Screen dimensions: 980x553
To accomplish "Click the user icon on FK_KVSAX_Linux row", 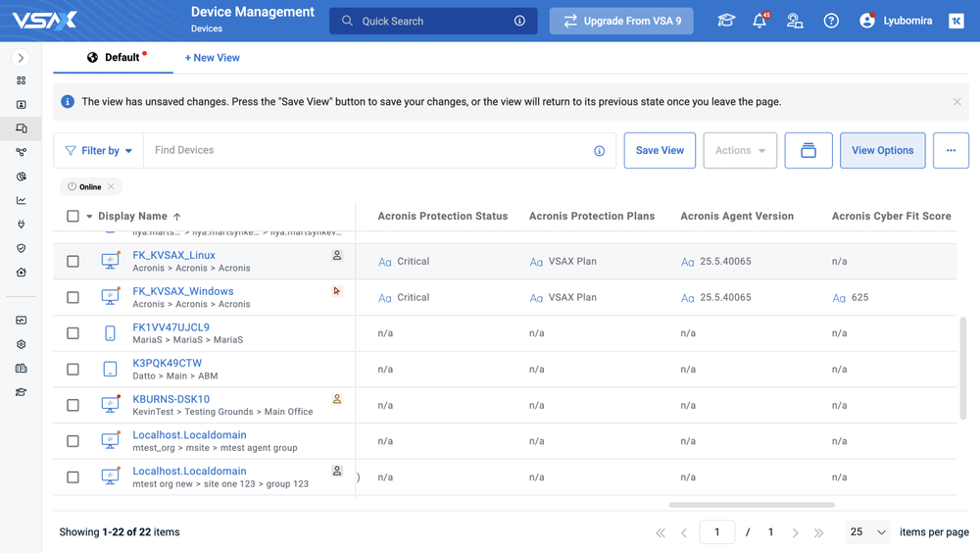I will 337,255.
